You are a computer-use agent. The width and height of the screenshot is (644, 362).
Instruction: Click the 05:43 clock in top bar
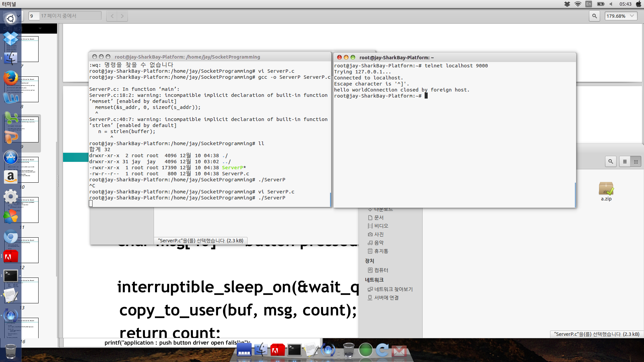(625, 4)
